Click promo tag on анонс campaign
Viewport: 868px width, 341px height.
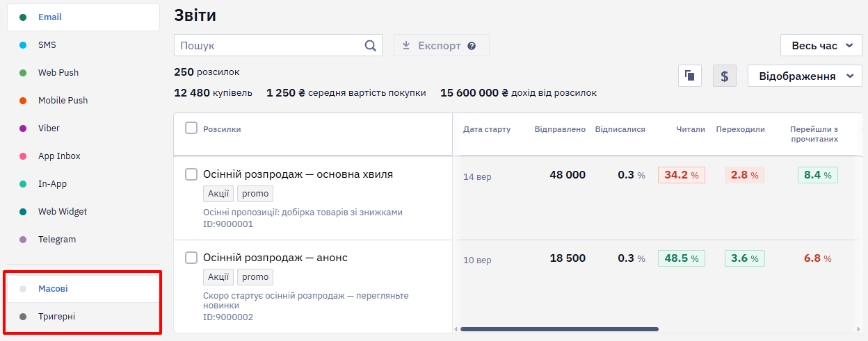(x=255, y=277)
